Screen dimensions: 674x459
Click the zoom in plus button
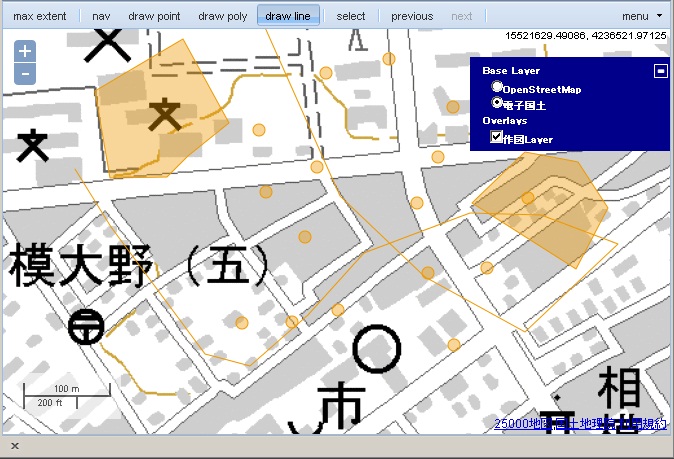click(26, 52)
